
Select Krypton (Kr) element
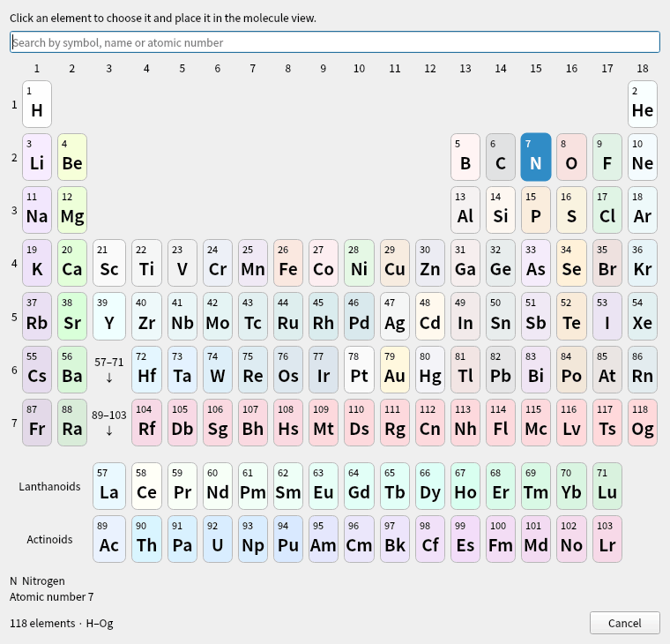643,263
